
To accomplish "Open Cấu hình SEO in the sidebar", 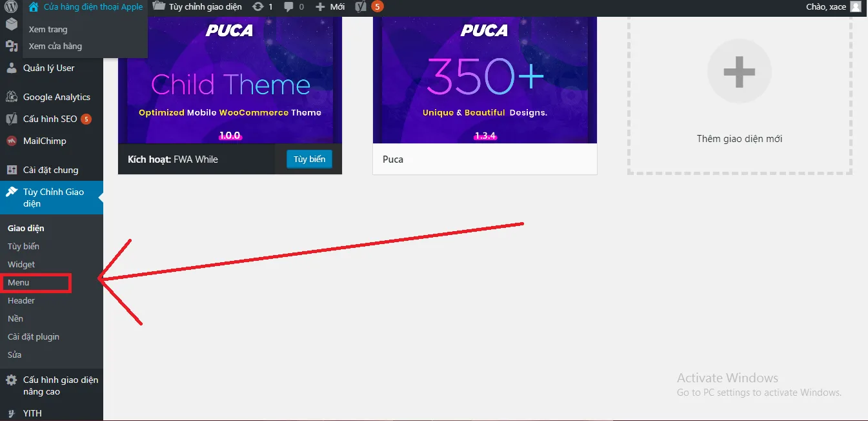I will pos(52,119).
